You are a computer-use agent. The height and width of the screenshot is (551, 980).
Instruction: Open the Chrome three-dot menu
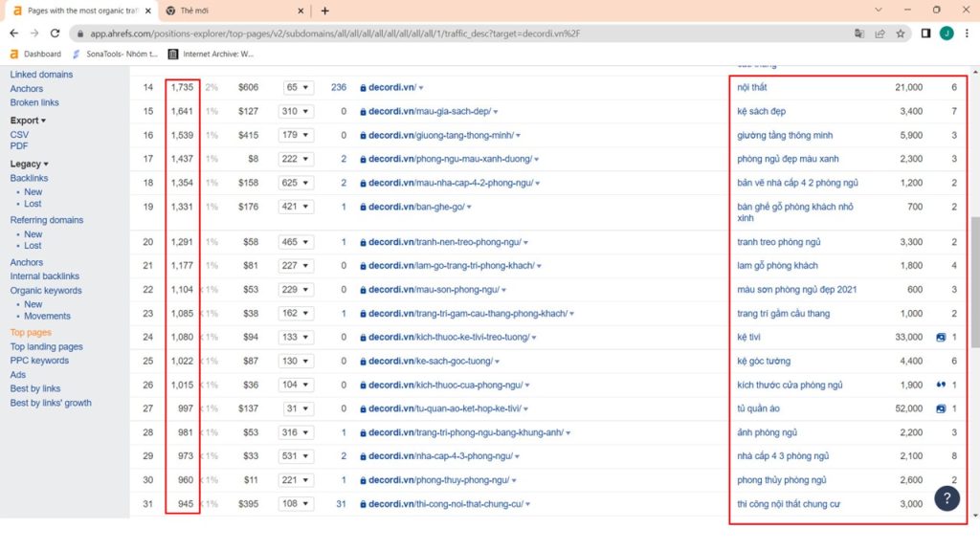[x=967, y=33]
